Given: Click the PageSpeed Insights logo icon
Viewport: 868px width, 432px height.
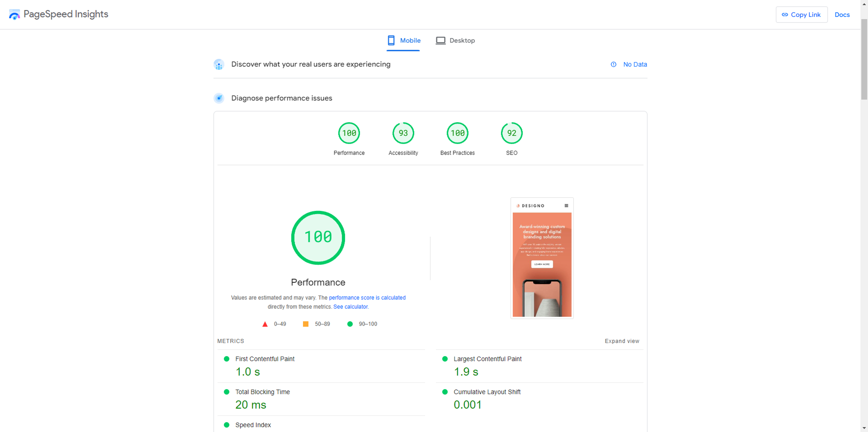Looking at the screenshot, I should tap(14, 14).
